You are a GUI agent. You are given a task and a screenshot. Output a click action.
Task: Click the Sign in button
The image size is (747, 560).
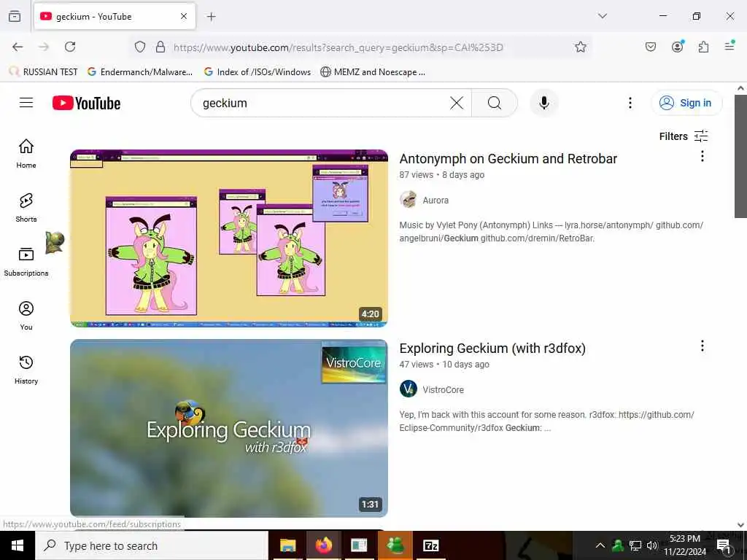[x=686, y=103]
